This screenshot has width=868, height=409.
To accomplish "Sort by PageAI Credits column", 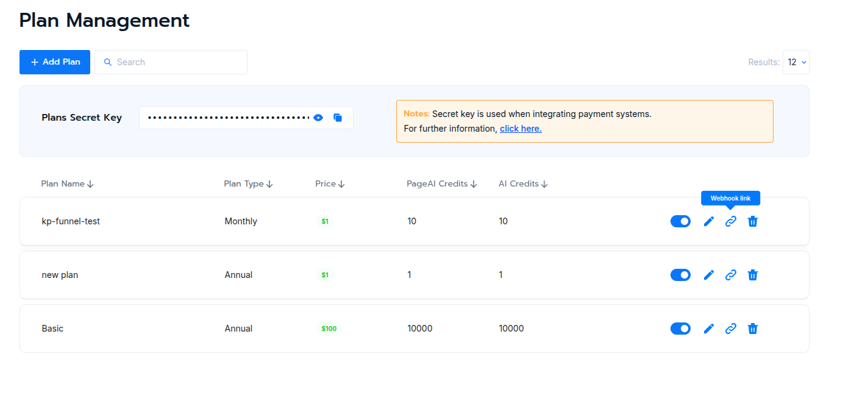I will click(x=442, y=184).
